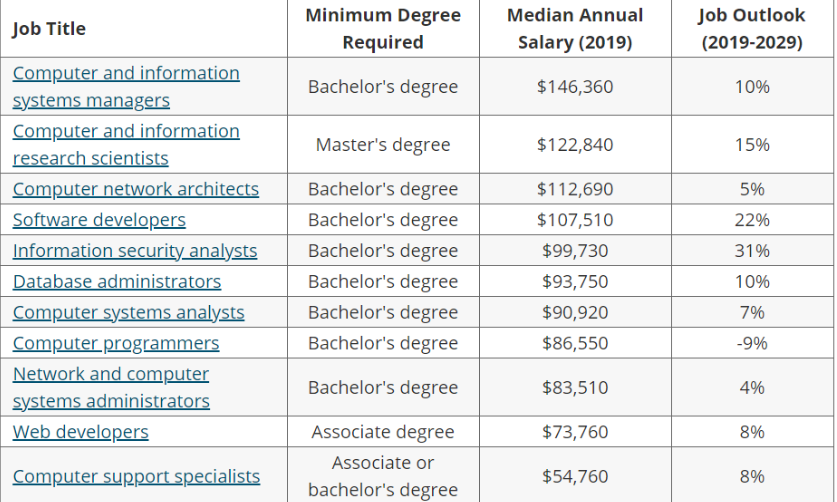
Task: Follow the Web developers link
Action: 80,432
